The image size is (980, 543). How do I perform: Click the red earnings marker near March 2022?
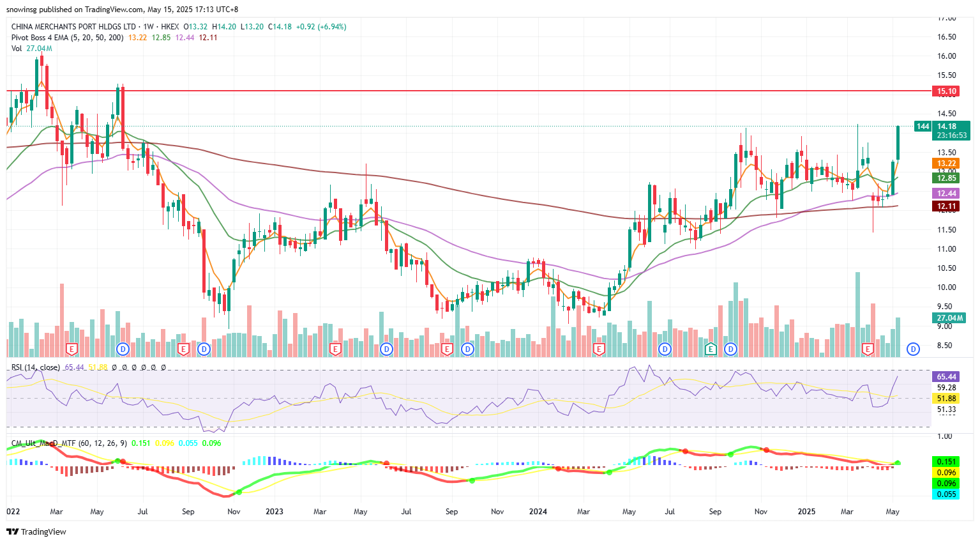72,349
